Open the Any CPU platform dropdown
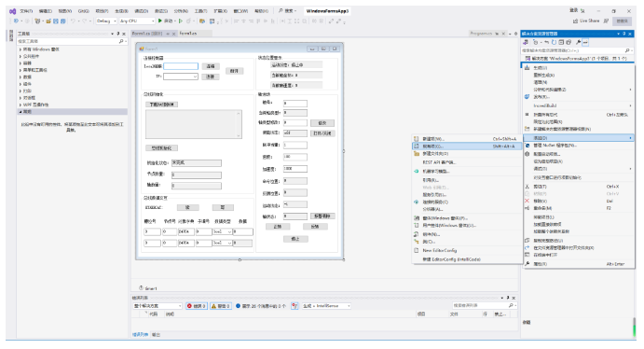The height and width of the screenshot is (349, 644). point(137,21)
